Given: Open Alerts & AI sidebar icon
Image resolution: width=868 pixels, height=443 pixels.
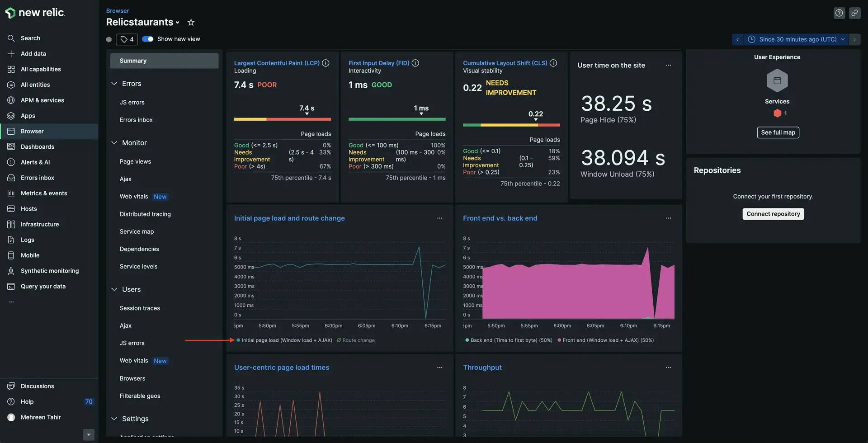Looking at the screenshot, I should pyautogui.click(x=11, y=162).
